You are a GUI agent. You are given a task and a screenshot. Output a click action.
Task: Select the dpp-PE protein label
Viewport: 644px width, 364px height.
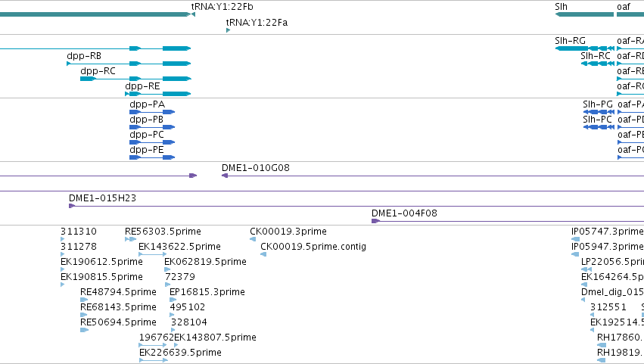pos(147,150)
